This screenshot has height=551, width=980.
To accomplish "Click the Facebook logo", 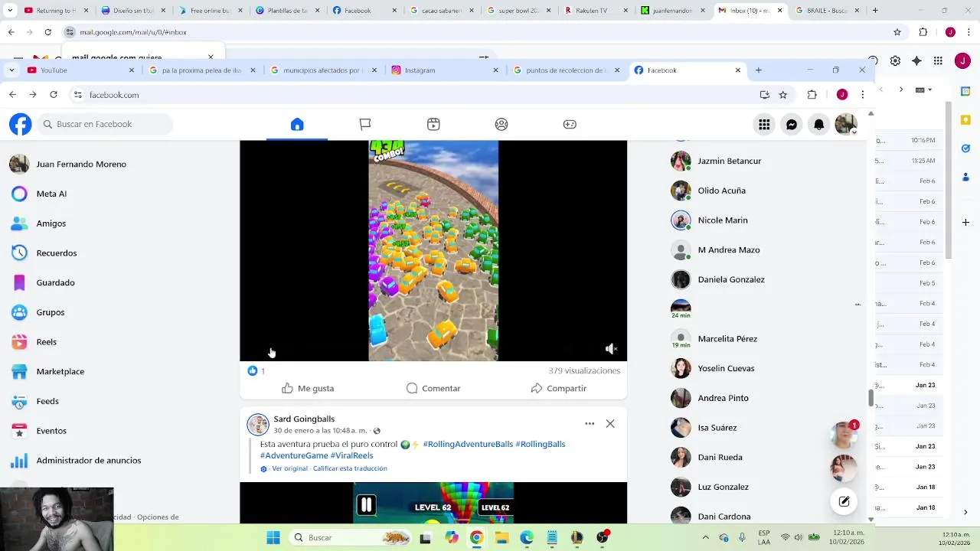I will coord(21,124).
